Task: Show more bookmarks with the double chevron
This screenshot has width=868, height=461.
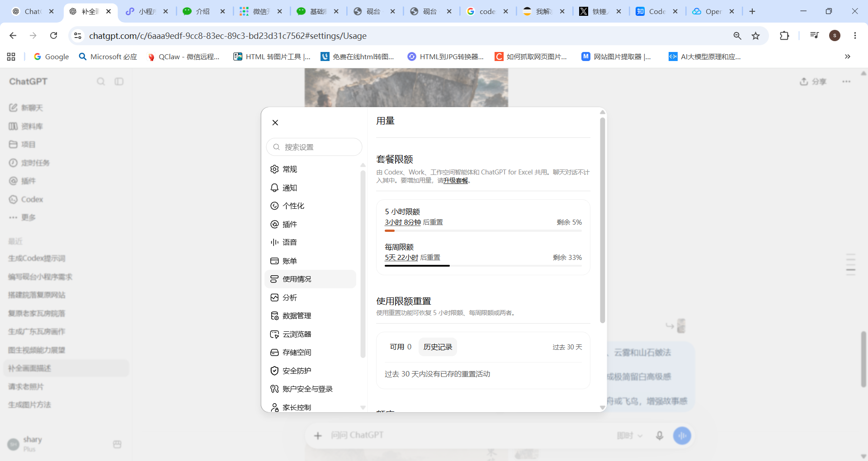Action: 848,56
